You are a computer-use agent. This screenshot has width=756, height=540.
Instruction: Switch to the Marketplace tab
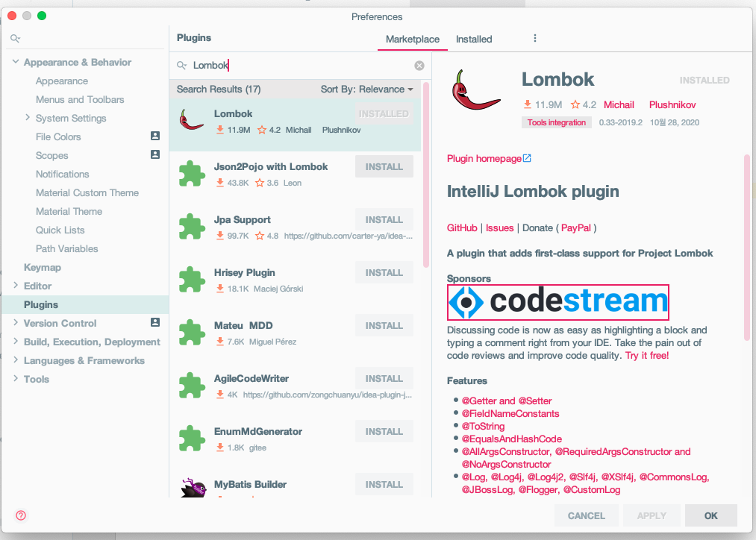point(412,40)
